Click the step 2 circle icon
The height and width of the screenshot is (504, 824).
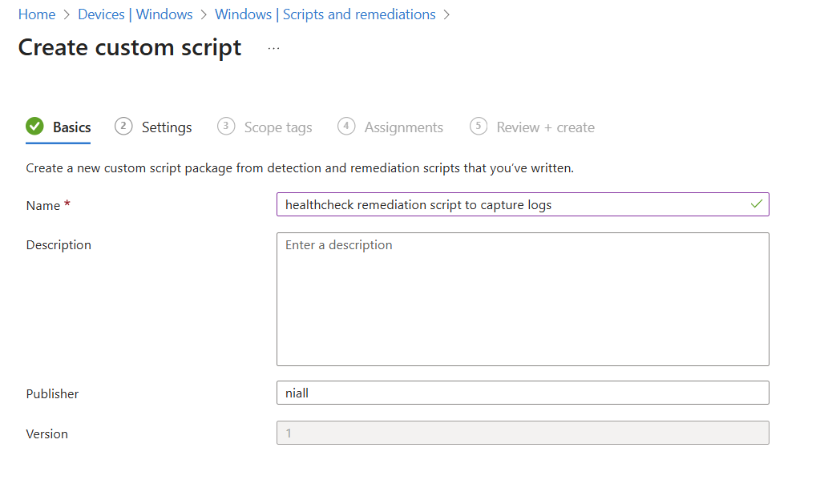coord(123,127)
